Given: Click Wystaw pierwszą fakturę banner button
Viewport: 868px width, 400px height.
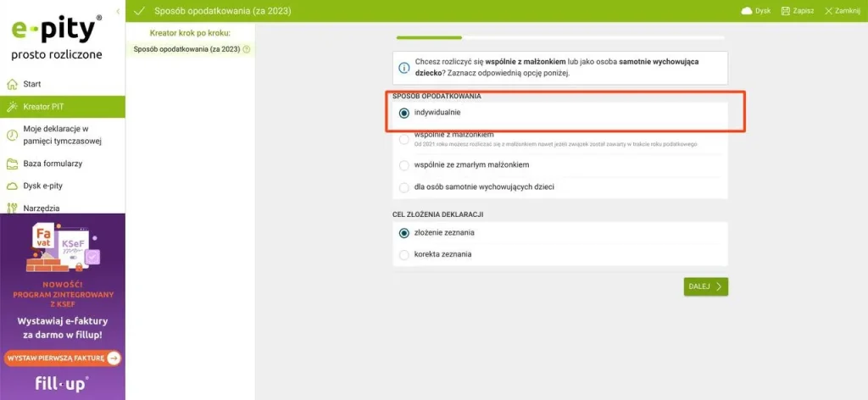Looking at the screenshot, I should (63, 358).
